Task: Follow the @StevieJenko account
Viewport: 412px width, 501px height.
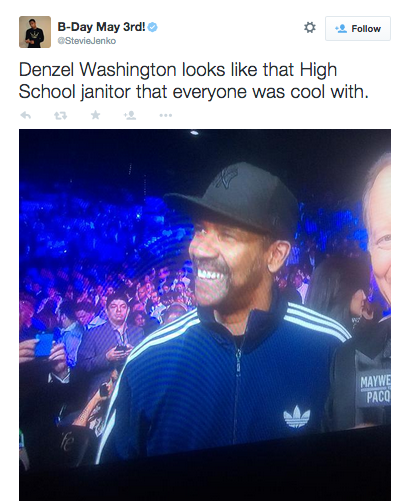Action: [x=358, y=29]
